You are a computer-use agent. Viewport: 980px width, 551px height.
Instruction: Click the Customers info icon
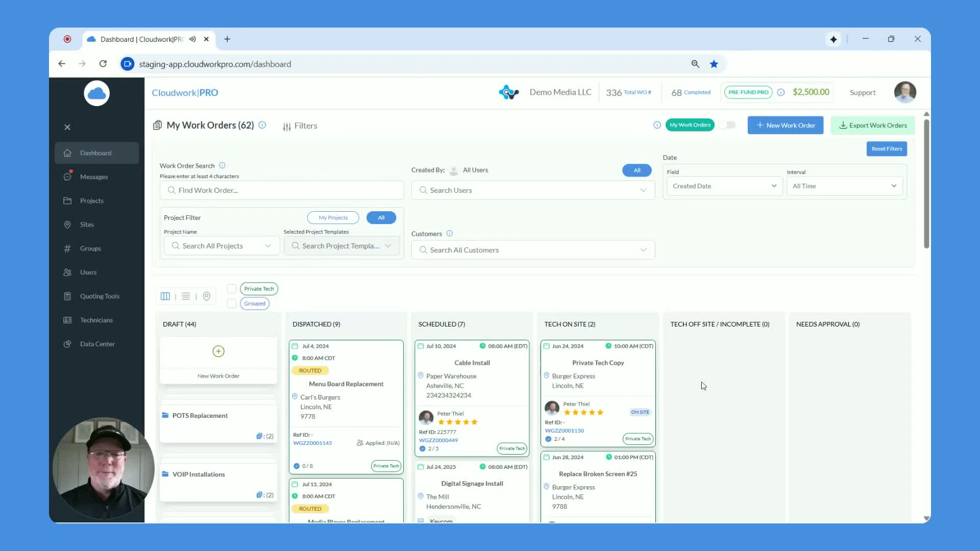[x=450, y=234]
